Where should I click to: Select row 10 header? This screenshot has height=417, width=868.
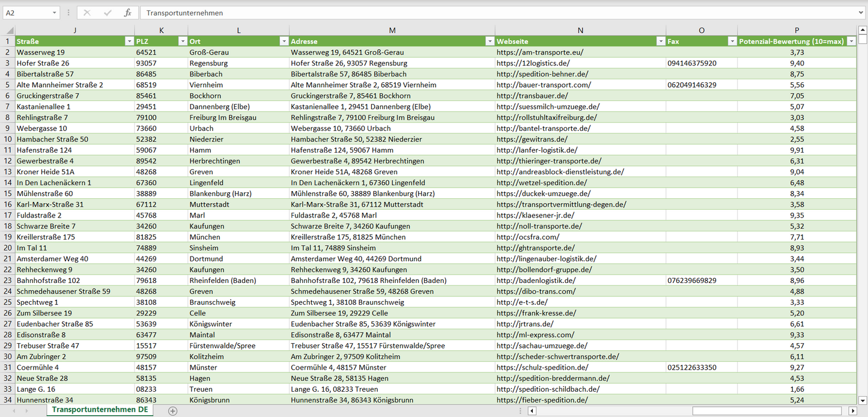point(8,139)
